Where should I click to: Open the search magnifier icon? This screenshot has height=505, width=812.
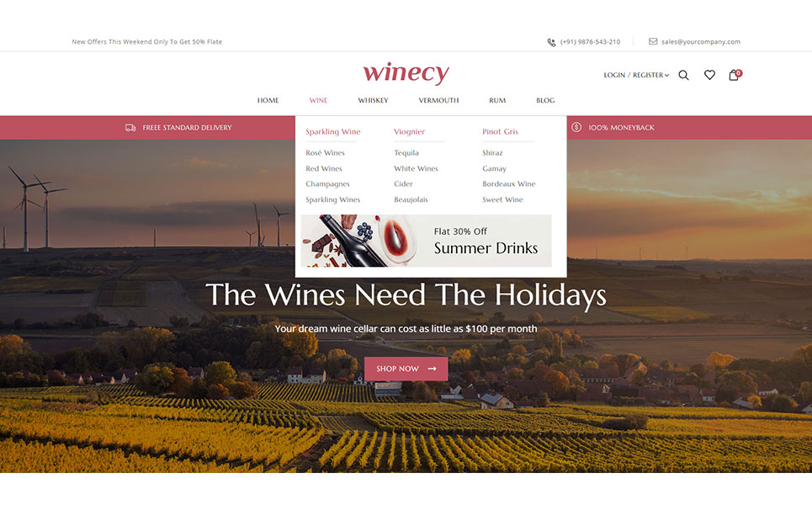click(x=683, y=75)
